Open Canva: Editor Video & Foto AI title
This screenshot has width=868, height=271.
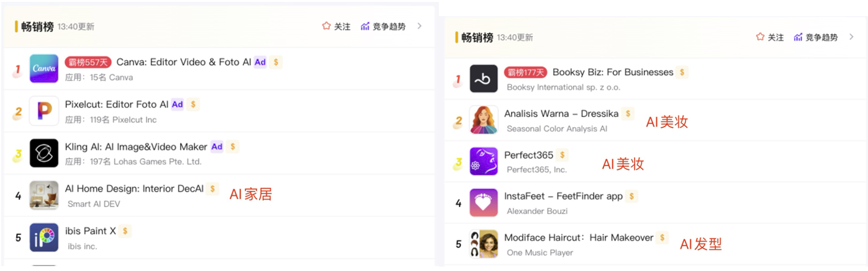pos(184,62)
